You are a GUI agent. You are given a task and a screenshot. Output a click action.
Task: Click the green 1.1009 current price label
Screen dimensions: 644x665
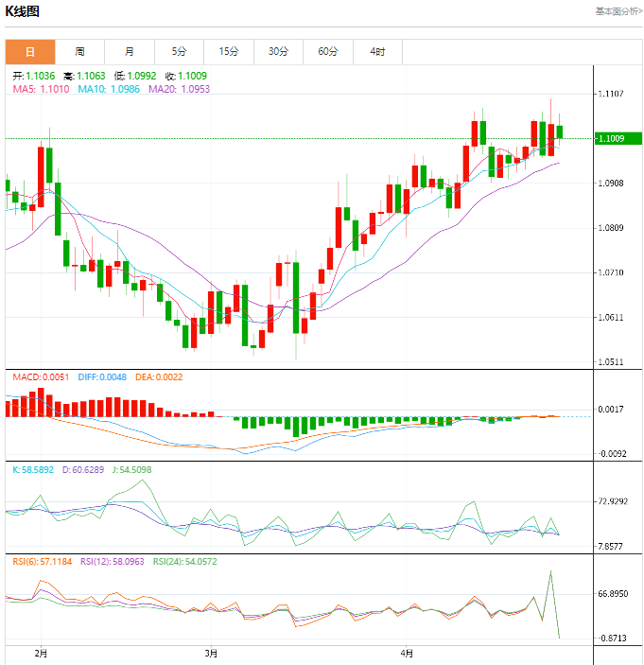(618, 138)
